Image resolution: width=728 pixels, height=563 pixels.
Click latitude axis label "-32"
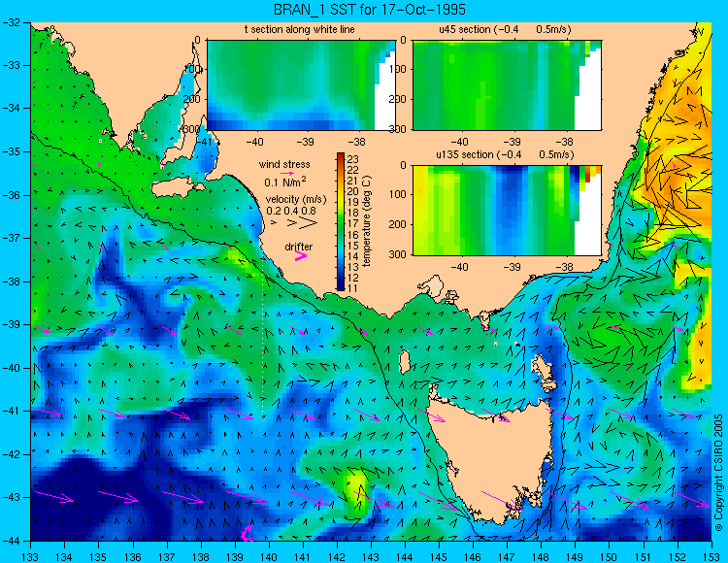pyautogui.click(x=10, y=21)
